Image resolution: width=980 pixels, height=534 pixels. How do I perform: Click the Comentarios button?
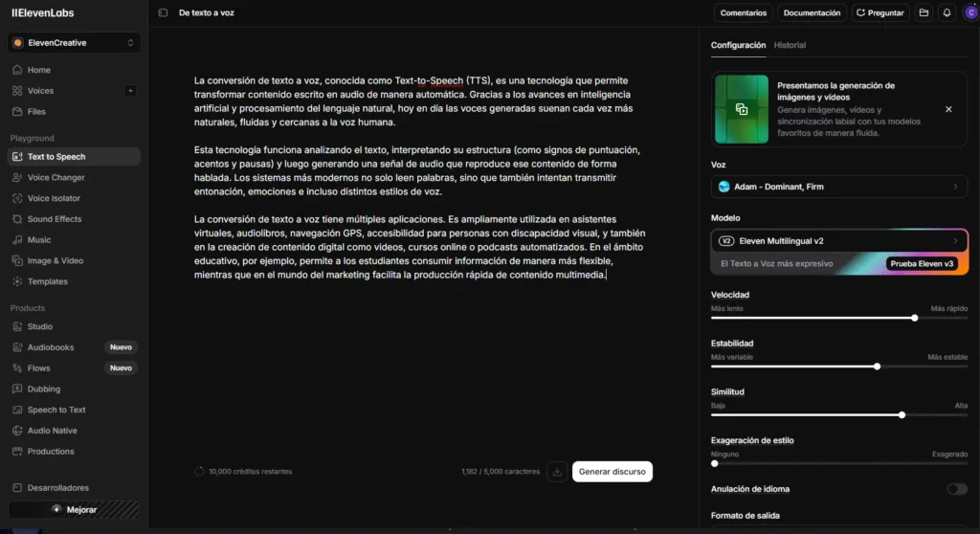[x=743, y=12]
